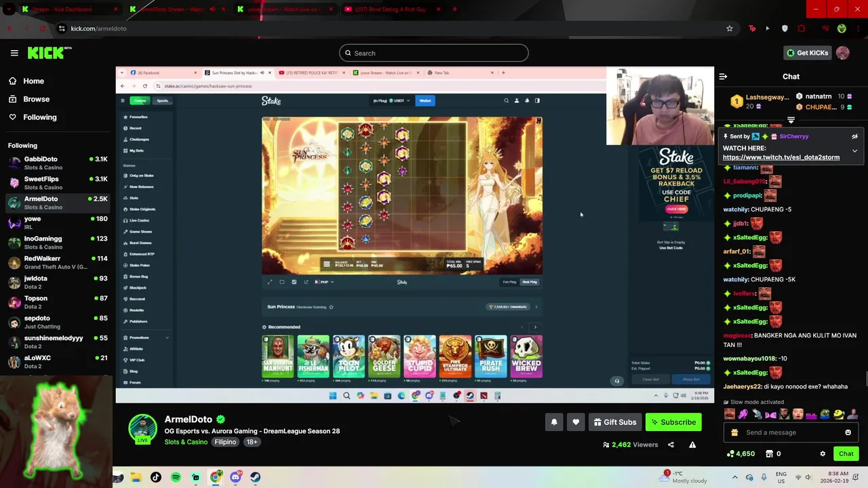This screenshot has width=868, height=488.
Task: Open the Topson channel
Action: click(x=58, y=302)
